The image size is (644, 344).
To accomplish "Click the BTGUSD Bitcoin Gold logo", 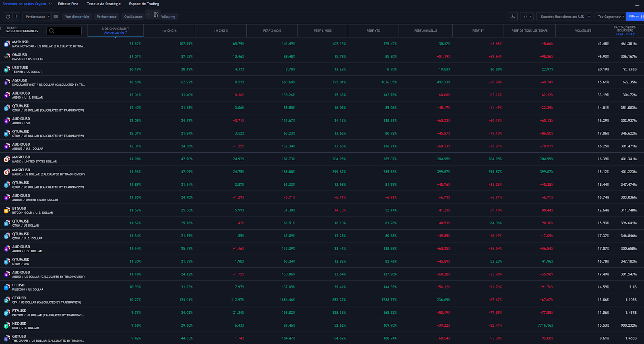I will (x=7, y=210).
